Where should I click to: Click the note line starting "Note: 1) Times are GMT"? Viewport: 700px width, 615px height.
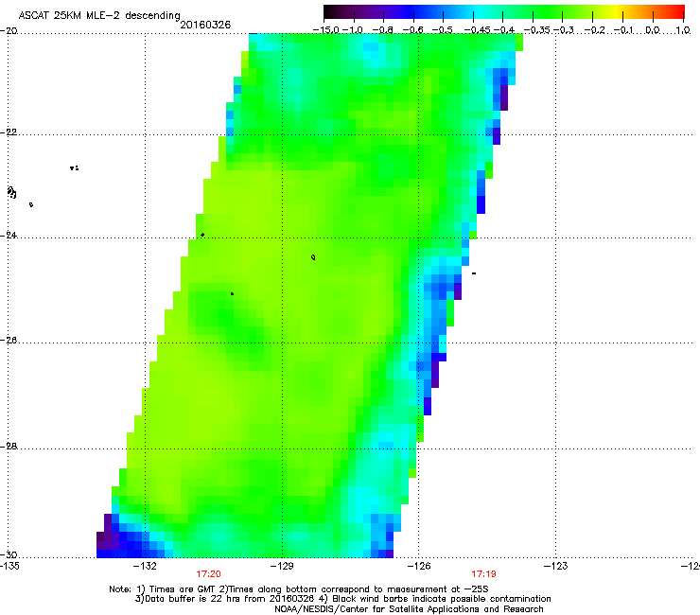pos(299,589)
